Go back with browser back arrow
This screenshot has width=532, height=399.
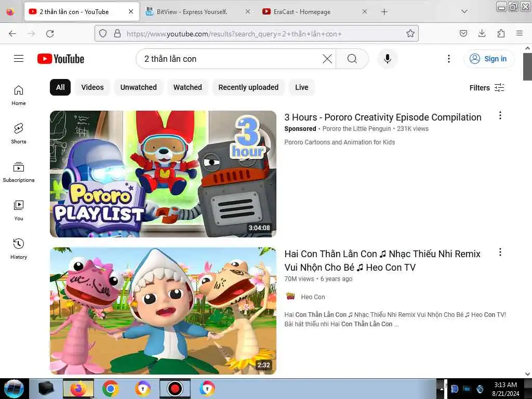[12, 34]
